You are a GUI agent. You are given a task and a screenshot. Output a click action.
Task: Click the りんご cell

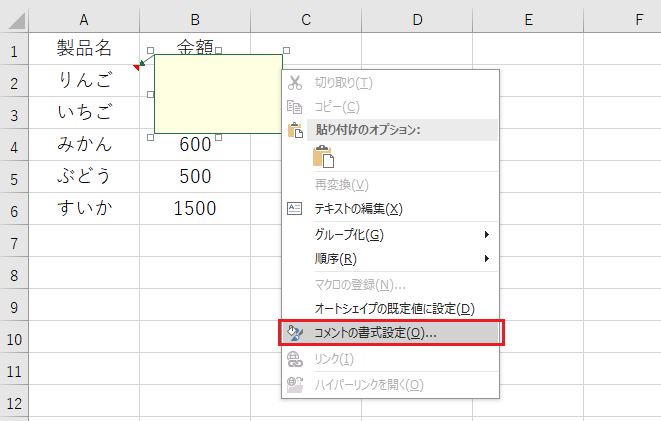tap(84, 80)
